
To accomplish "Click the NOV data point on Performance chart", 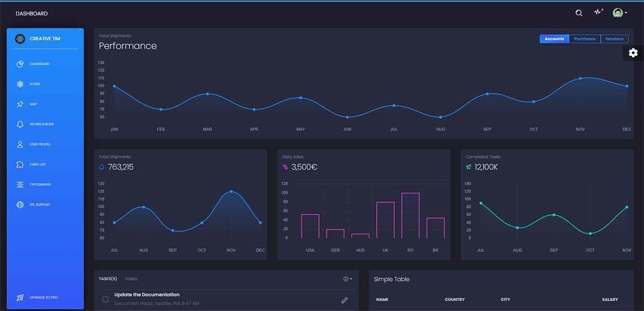I will pyautogui.click(x=580, y=78).
